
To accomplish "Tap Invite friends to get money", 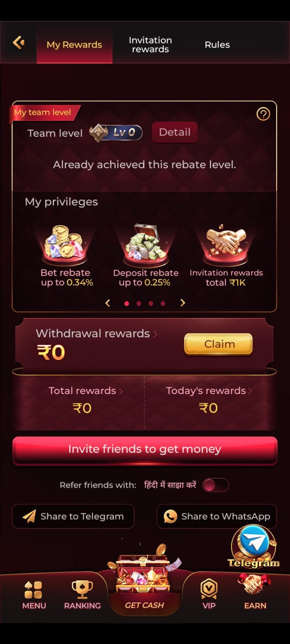I will click(x=145, y=450).
